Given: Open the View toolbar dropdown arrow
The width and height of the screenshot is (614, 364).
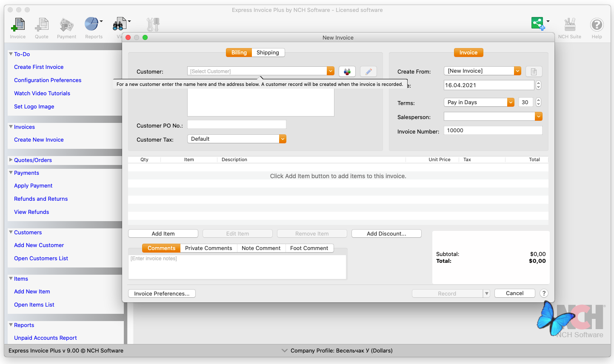Looking at the screenshot, I should pos(129,21).
